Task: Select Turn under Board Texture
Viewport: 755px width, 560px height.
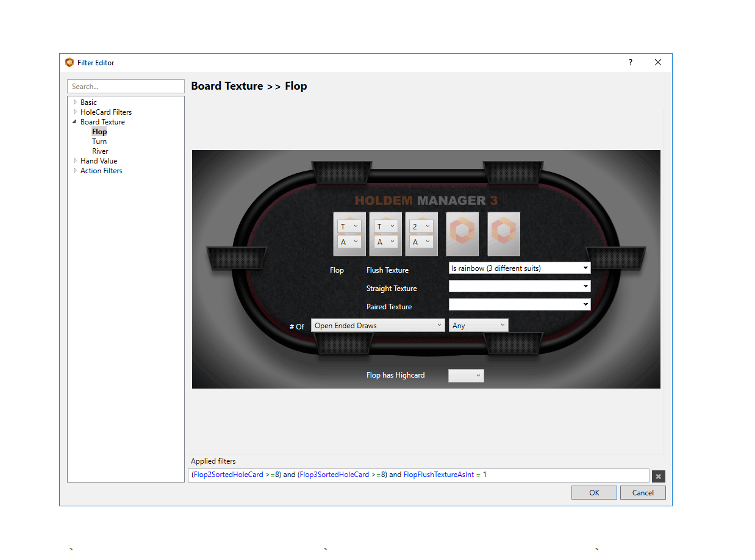Action: [x=99, y=142]
